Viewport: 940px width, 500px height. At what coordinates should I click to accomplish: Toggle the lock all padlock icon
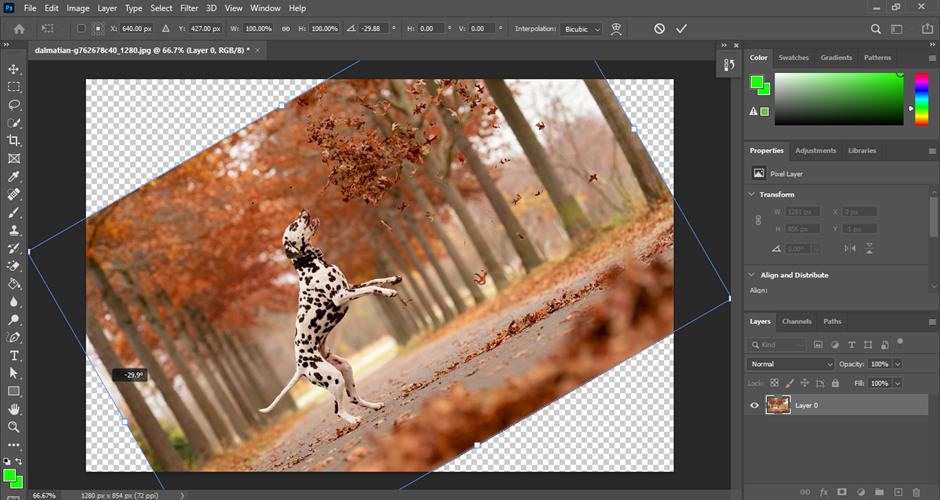pyautogui.click(x=835, y=383)
